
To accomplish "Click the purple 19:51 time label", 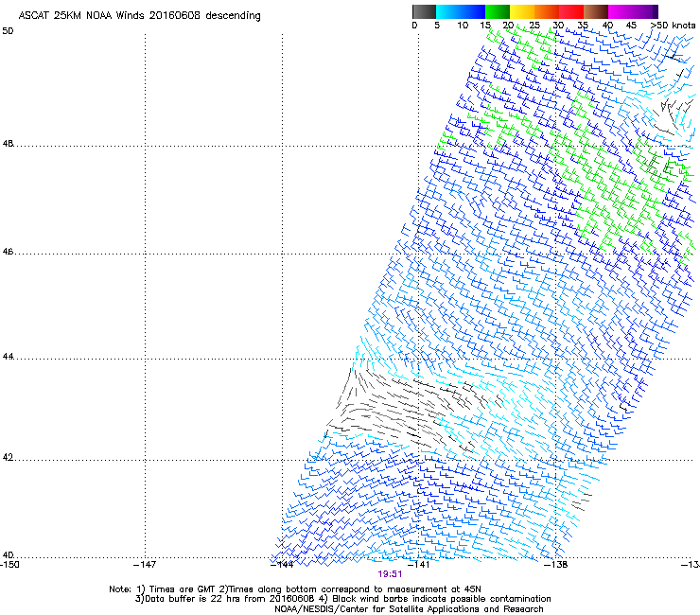I will 390,574.
